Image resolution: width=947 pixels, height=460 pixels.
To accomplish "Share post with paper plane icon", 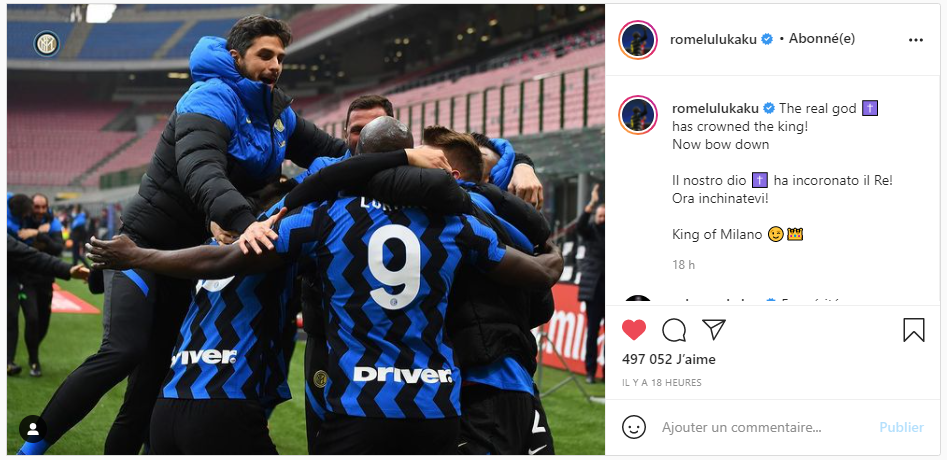I will point(713,330).
